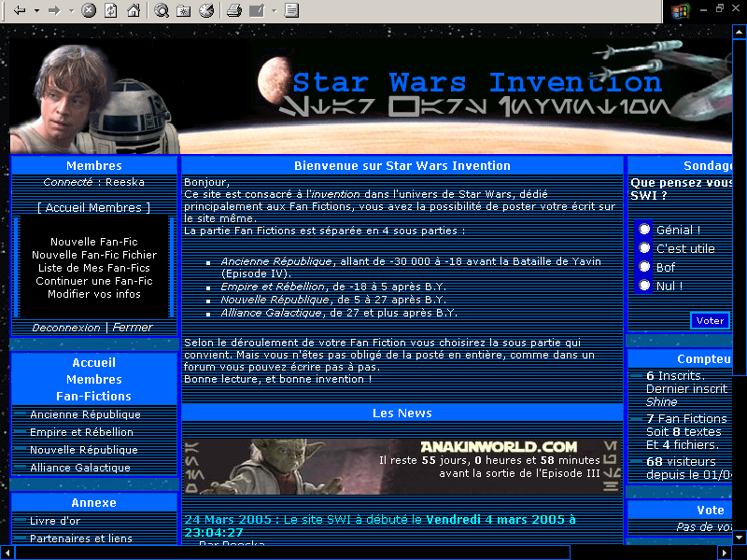
Task: Click the AnakinWorld.com Episode III countdown banner
Action: tap(402, 467)
